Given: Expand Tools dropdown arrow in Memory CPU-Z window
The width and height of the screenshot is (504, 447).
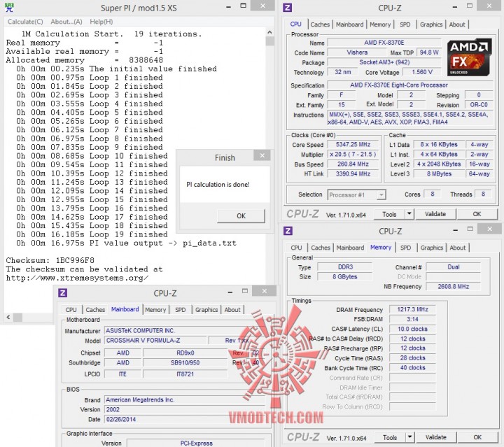Looking at the screenshot, I should [x=409, y=437].
